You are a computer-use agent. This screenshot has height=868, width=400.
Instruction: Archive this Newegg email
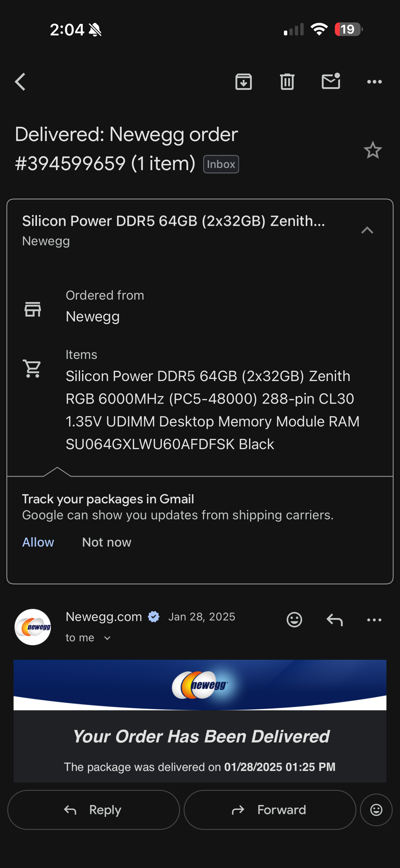tap(244, 82)
